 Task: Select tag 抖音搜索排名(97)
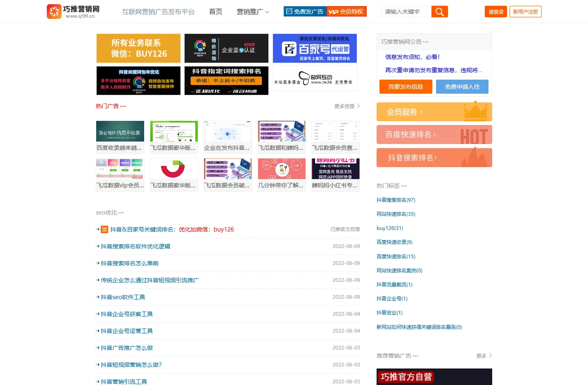396,200
